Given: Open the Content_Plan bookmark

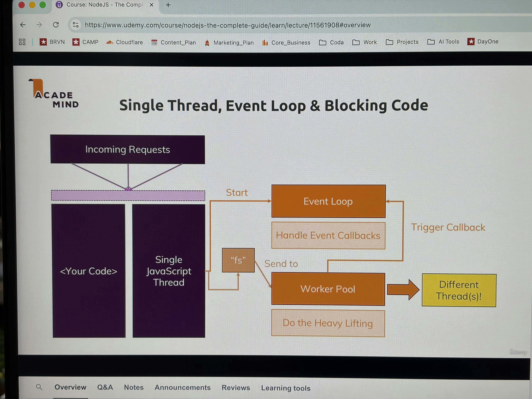Looking at the screenshot, I should tap(174, 43).
